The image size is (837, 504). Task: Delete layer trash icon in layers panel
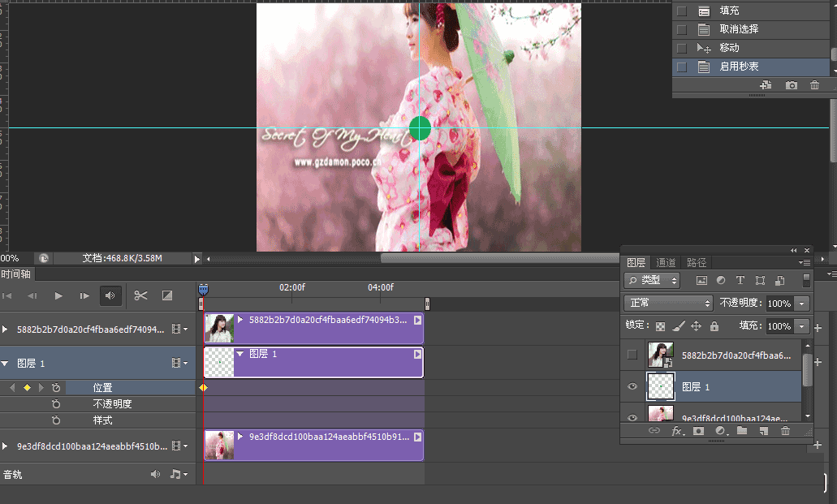pyautogui.click(x=785, y=431)
